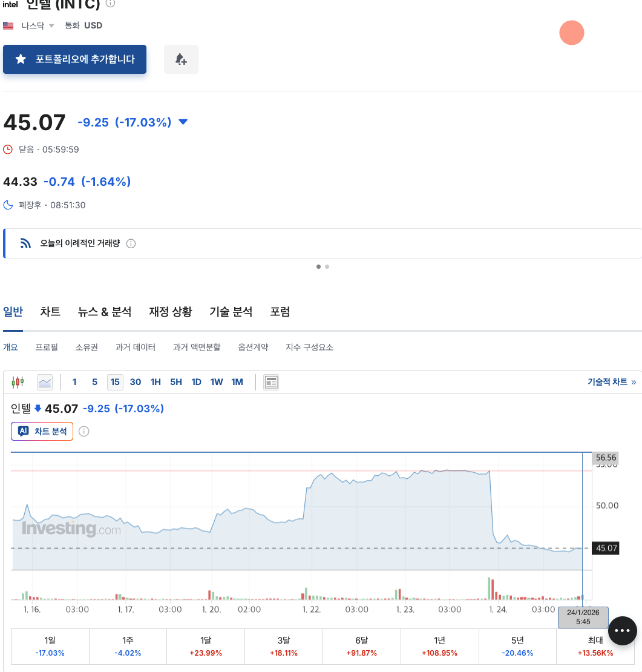Select the 최대 performance range
The height and width of the screenshot is (672, 642).
pos(595,647)
